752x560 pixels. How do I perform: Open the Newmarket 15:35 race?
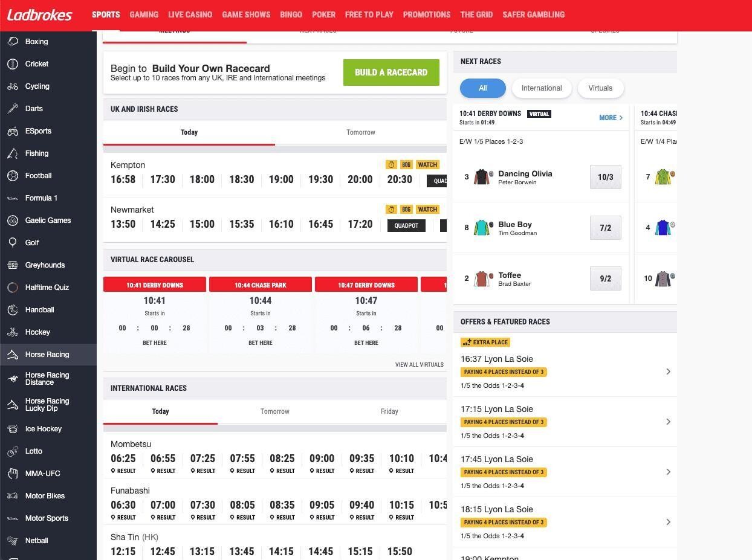242,224
